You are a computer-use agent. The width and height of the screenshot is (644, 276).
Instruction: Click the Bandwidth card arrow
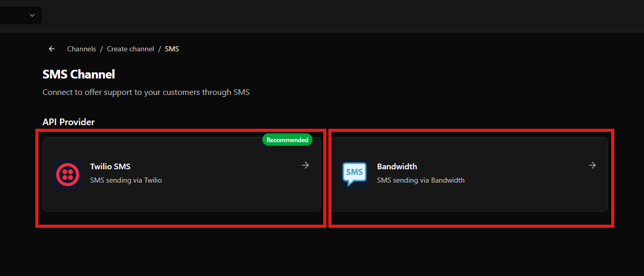pyautogui.click(x=592, y=165)
